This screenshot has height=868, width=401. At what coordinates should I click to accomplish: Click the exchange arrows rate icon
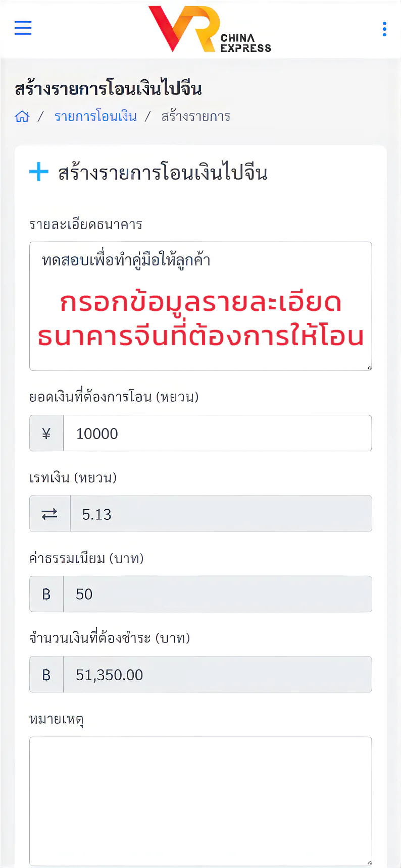(49, 514)
